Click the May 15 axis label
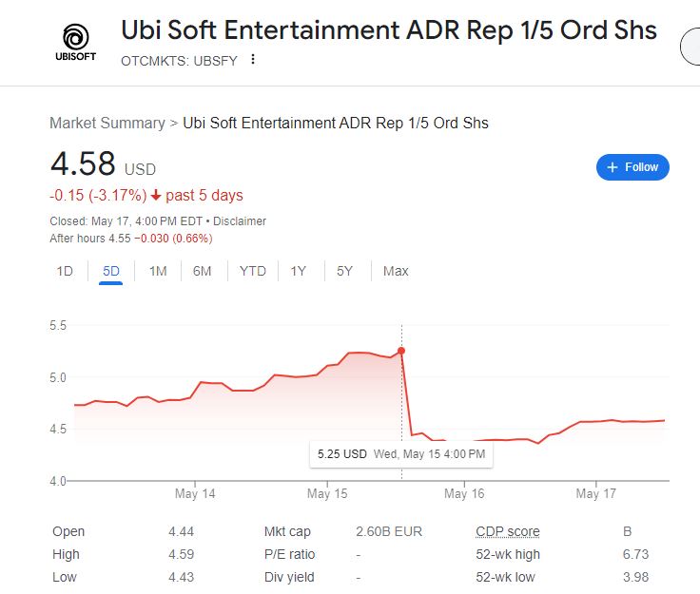The height and width of the screenshot is (594, 700). point(327,493)
